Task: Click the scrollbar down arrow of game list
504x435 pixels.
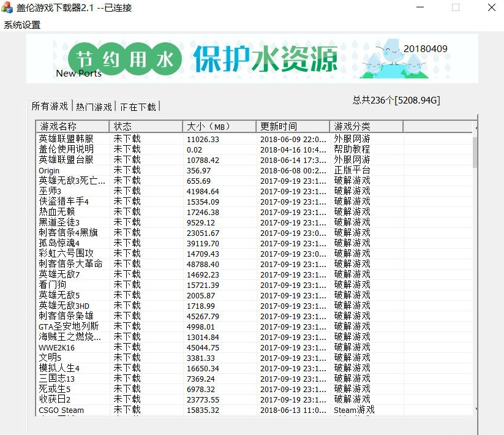Action: 476,409
